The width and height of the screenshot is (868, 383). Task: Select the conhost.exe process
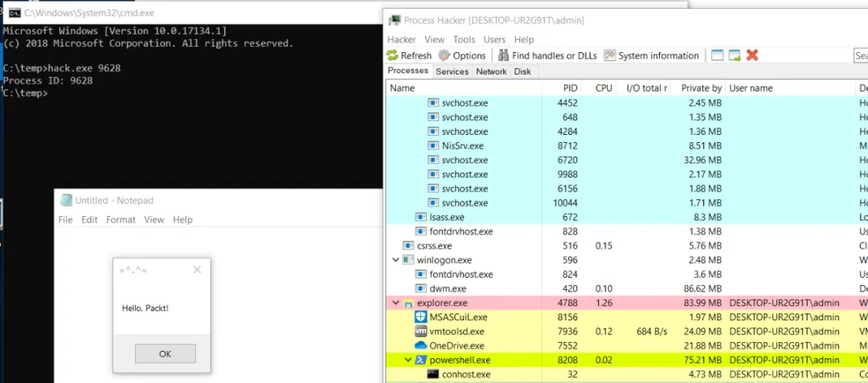click(x=627, y=375)
